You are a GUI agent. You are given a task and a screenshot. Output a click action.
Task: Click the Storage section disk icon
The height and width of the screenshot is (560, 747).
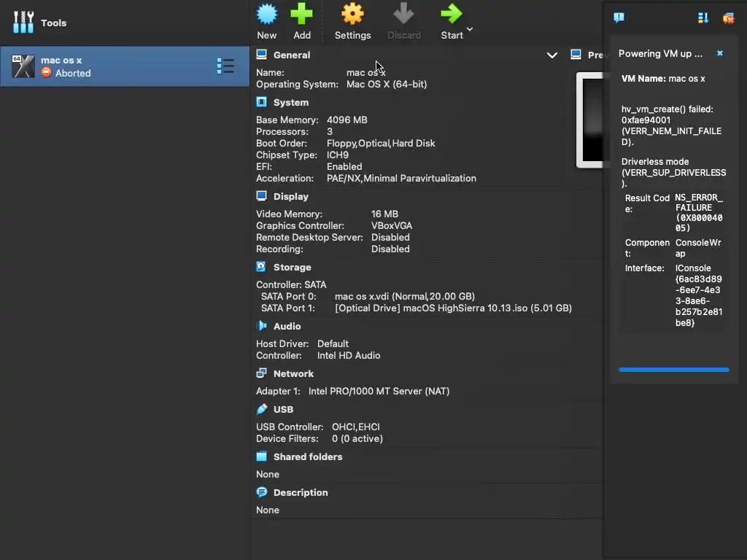pyautogui.click(x=261, y=267)
